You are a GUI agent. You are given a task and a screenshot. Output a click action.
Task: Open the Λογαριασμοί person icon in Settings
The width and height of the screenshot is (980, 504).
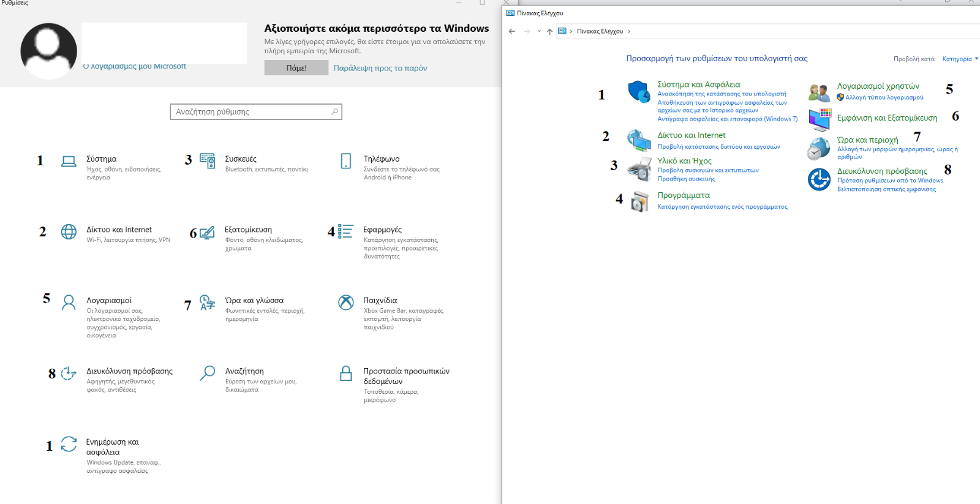point(69,303)
